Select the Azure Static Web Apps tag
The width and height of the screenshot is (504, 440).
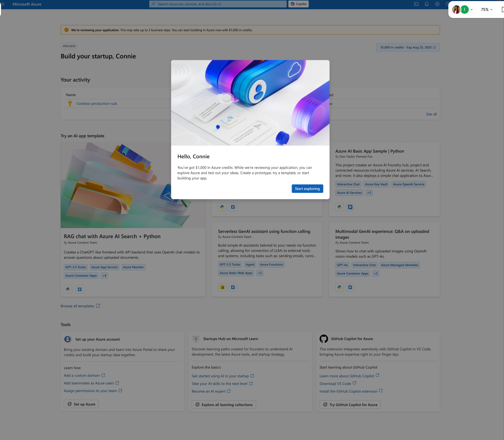point(236,273)
